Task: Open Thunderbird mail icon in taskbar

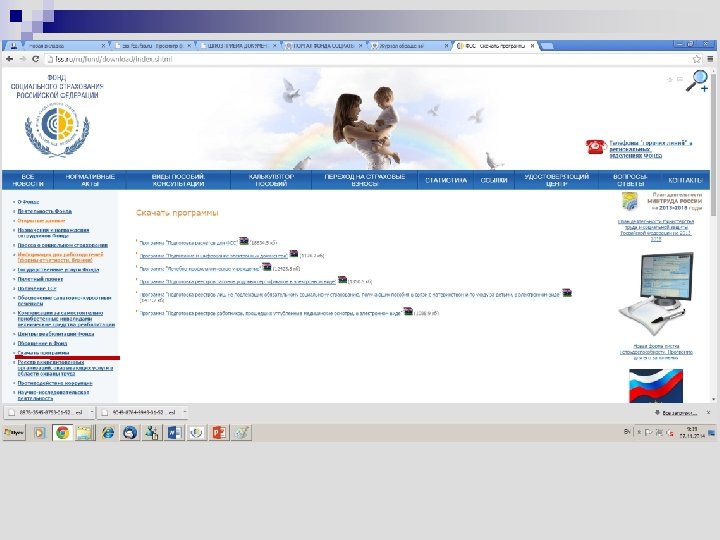Action: pos(130,433)
